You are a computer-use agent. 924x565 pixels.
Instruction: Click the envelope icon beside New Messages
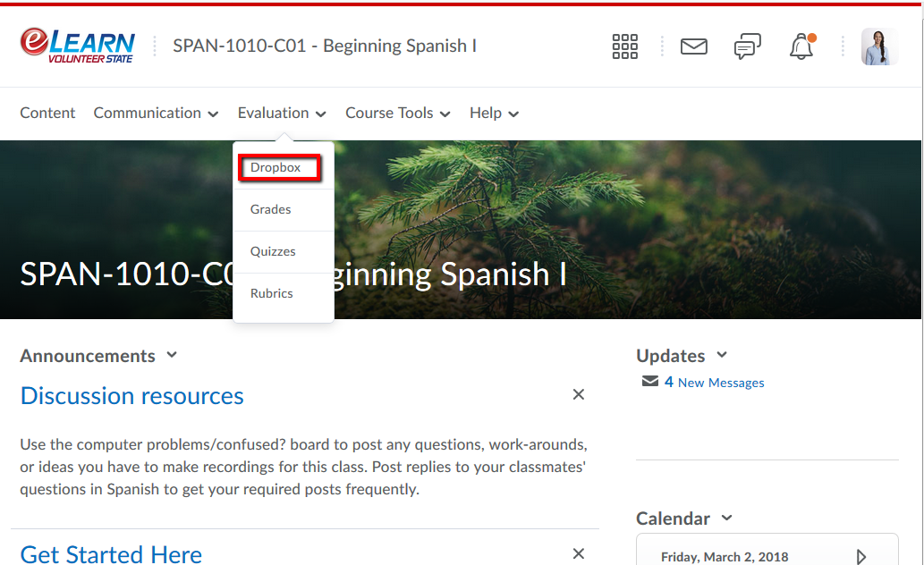click(x=649, y=382)
